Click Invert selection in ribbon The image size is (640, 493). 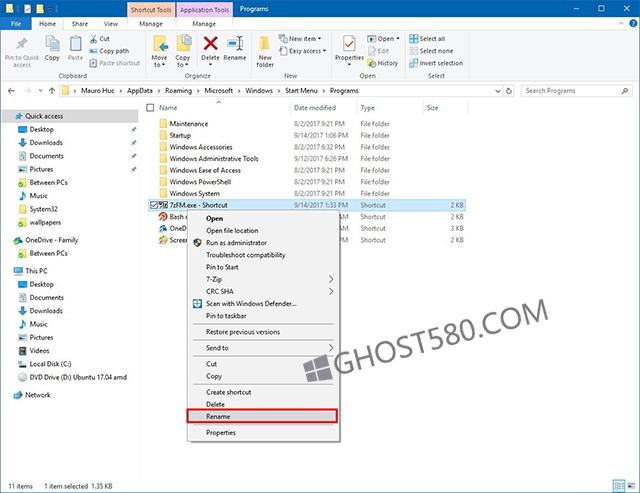click(436, 63)
